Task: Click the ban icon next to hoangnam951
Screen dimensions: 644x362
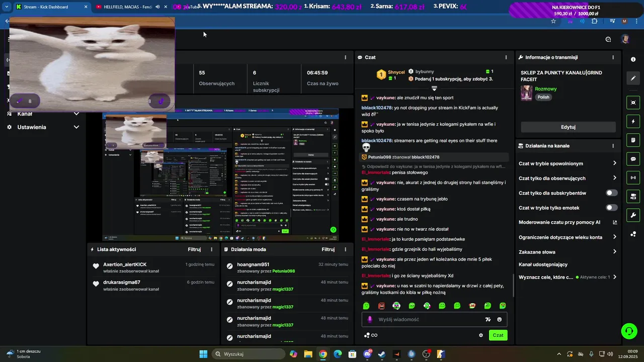Action: 230,266
